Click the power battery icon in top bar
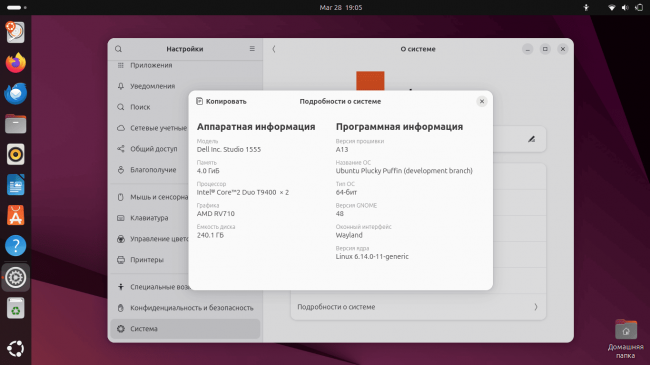The width and height of the screenshot is (650, 365). click(x=639, y=7)
